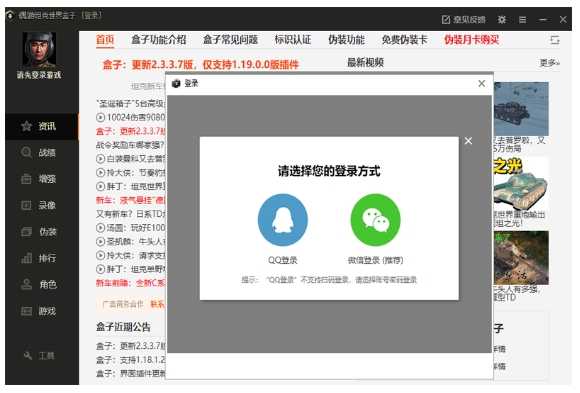Open news item starting 10024伤害9080

click(x=131, y=117)
